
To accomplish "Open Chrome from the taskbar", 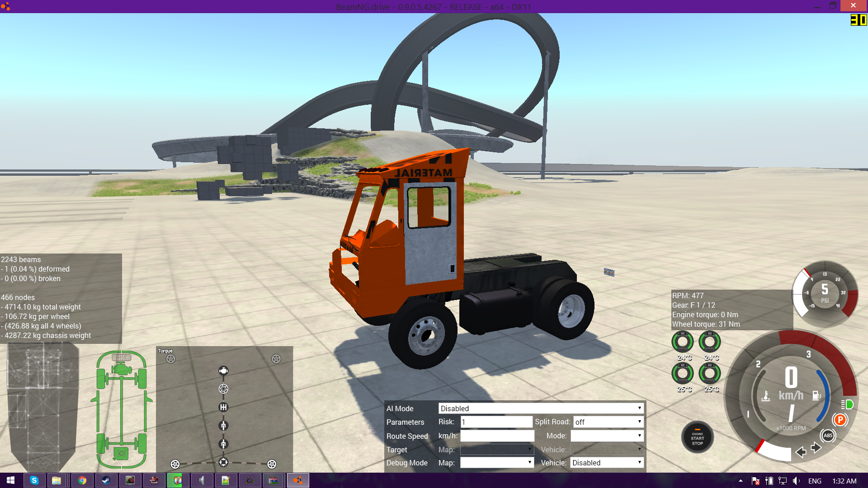I will coord(82,480).
